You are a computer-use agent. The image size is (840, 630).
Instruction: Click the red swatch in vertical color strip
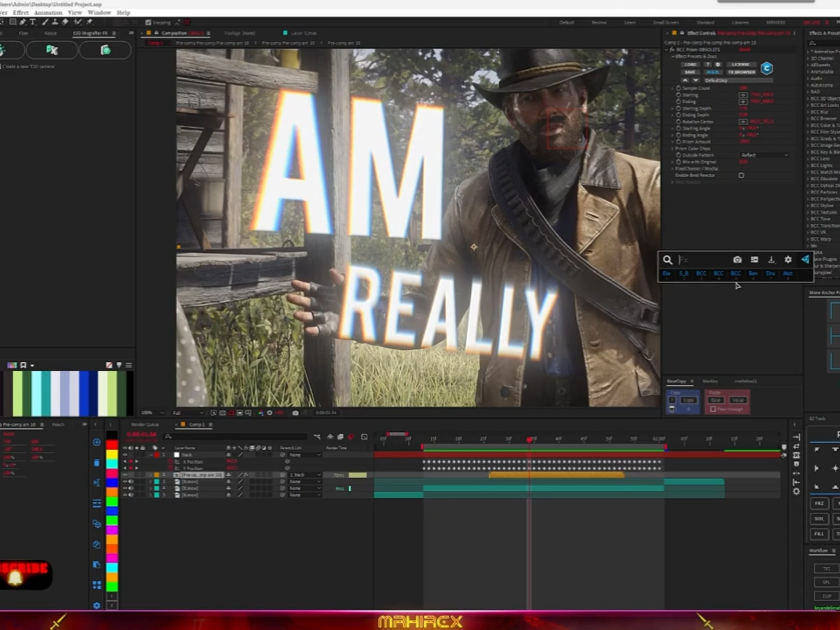coord(112,444)
